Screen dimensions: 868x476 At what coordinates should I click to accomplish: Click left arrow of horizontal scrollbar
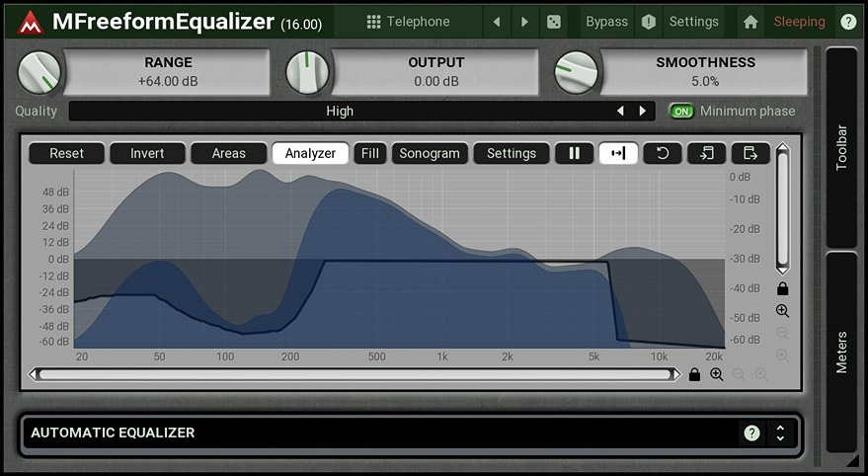34,374
